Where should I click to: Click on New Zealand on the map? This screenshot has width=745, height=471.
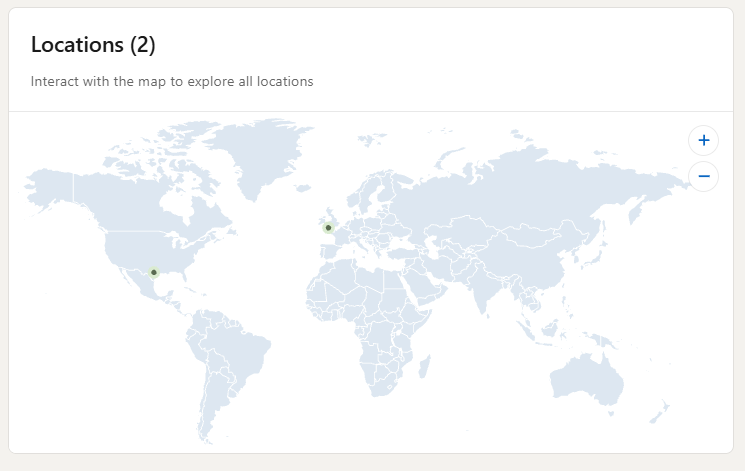pos(659,413)
